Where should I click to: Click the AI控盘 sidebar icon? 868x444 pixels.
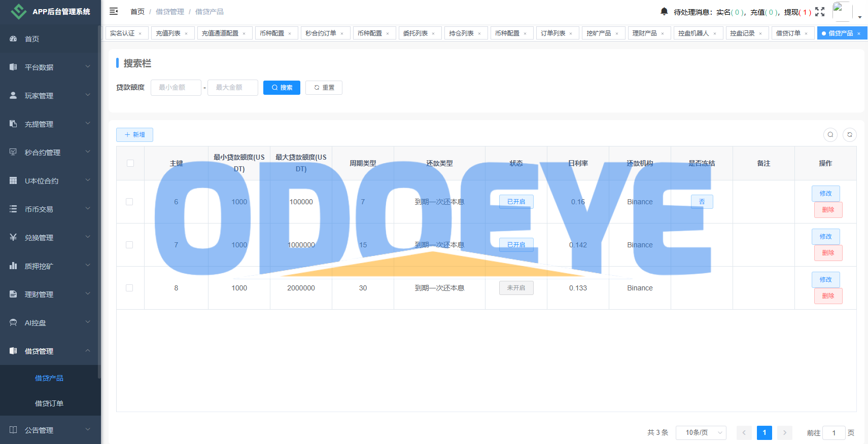[13, 322]
